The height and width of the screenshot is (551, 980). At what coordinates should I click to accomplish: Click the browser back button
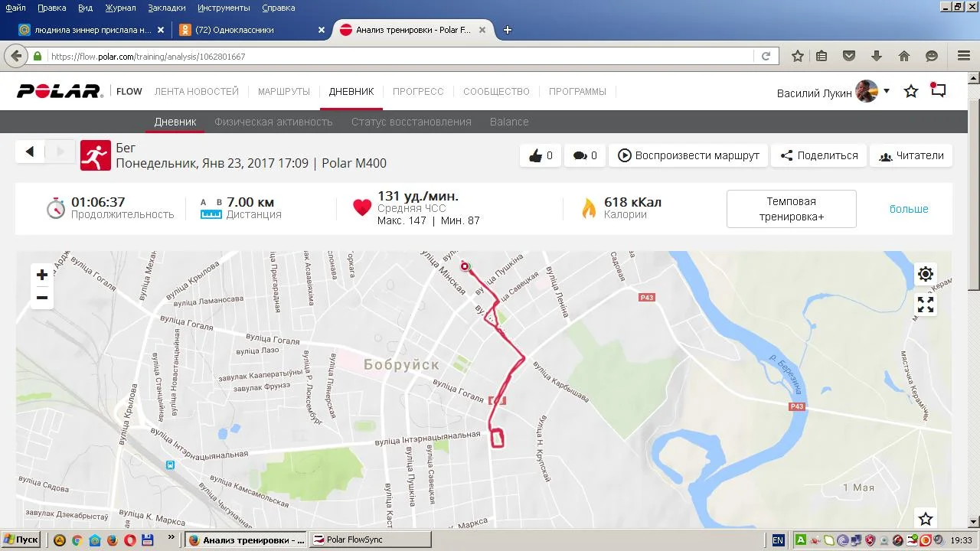pos(16,56)
